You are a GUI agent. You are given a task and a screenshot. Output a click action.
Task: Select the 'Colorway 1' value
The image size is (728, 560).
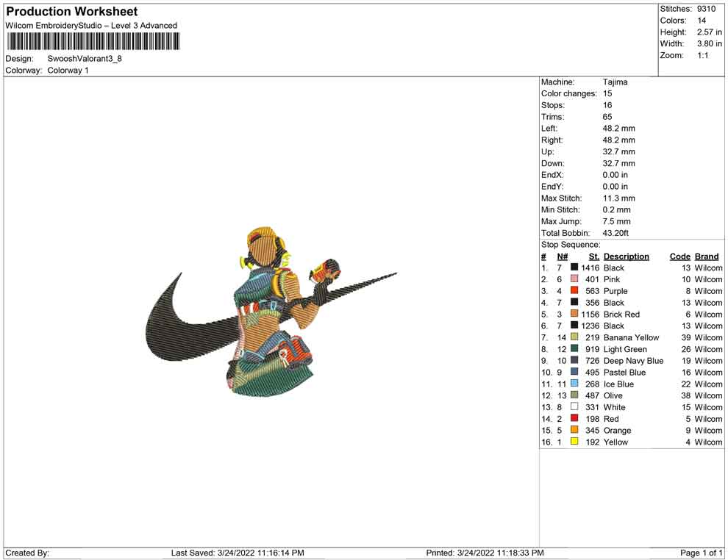68,70
